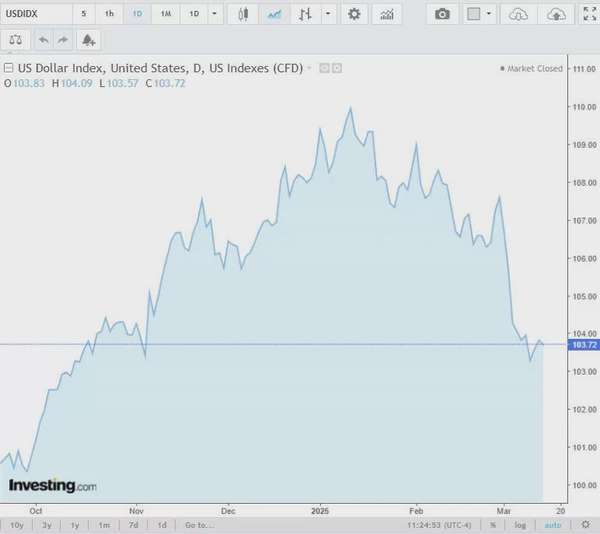Select the candlestick chart style icon

pos(243,14)
